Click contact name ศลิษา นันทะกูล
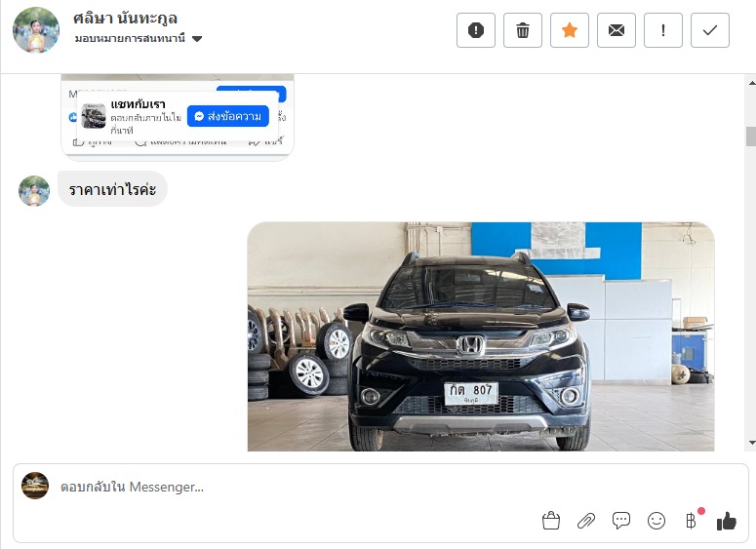Viewport: 756px width, 549px height. tap(126, 19)
